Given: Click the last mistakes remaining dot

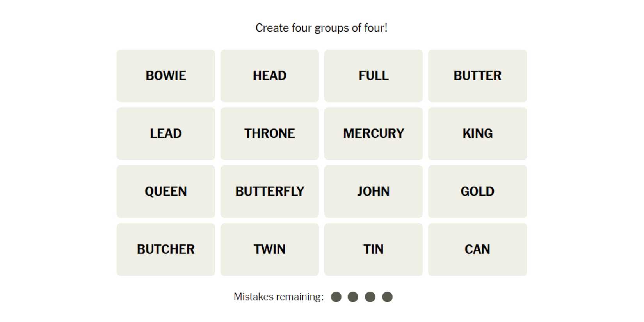Looking at the screenshot, I should [387, 297].
